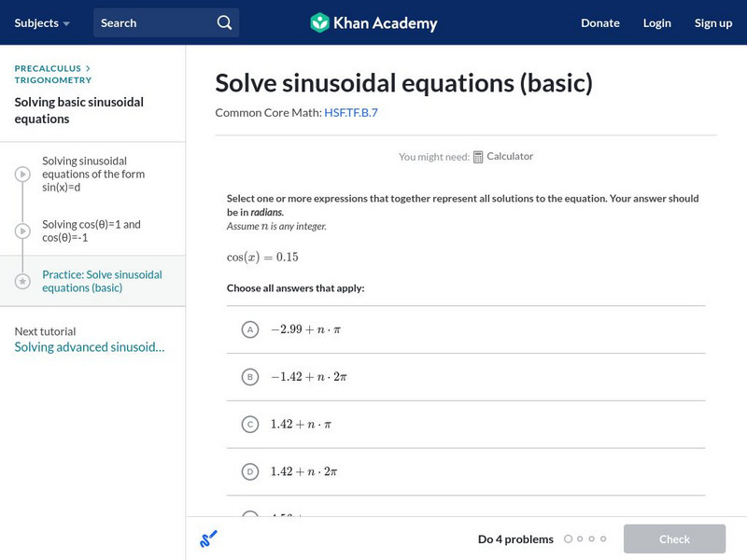Click the search magnifier icon
The width and height of the screenshot is (747, 560).
pyautogui.click(x=224, y=22)
